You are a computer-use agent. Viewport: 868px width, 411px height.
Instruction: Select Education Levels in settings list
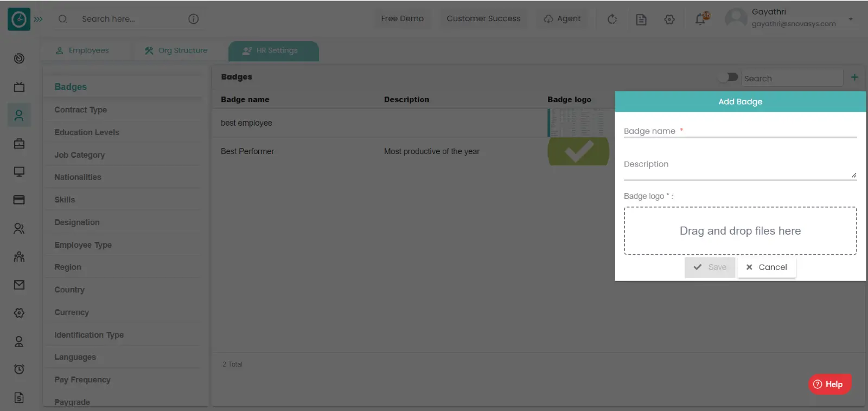[86, 132]
